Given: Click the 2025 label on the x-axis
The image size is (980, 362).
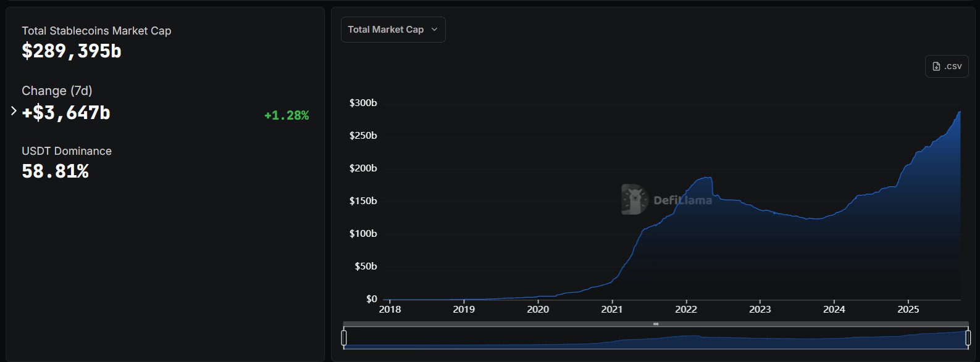Looking at the screenshot, I should (908, 310).
